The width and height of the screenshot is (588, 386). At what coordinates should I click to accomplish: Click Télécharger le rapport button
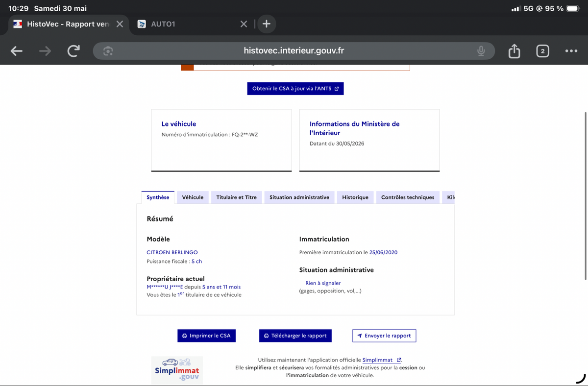295,336
